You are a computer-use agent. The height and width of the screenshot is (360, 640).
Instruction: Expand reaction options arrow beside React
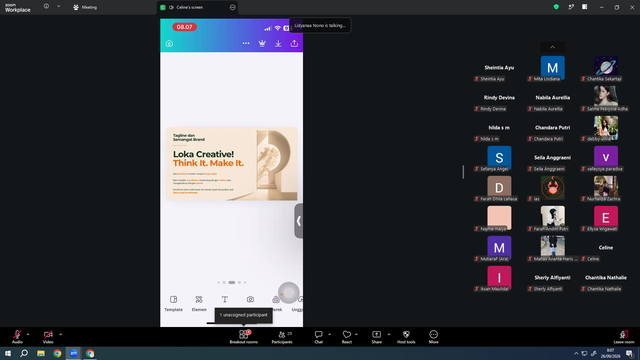[356, 334]
